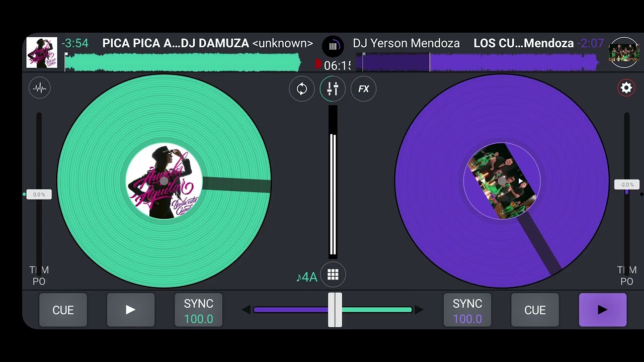The height and width of the screenshot is (362, 644).
Task: Click the right tempo slider -2.0% handle
Action: (x=627, y=185)
